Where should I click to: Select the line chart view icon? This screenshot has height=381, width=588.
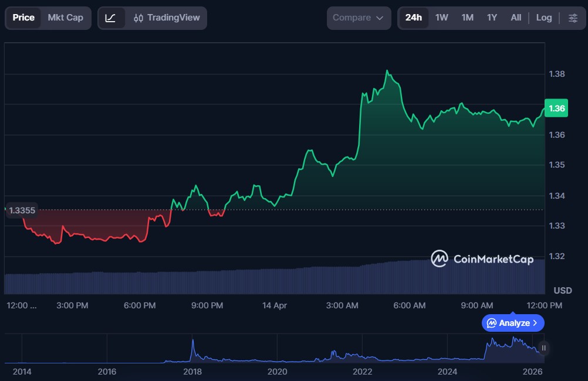tap(110, 18)
